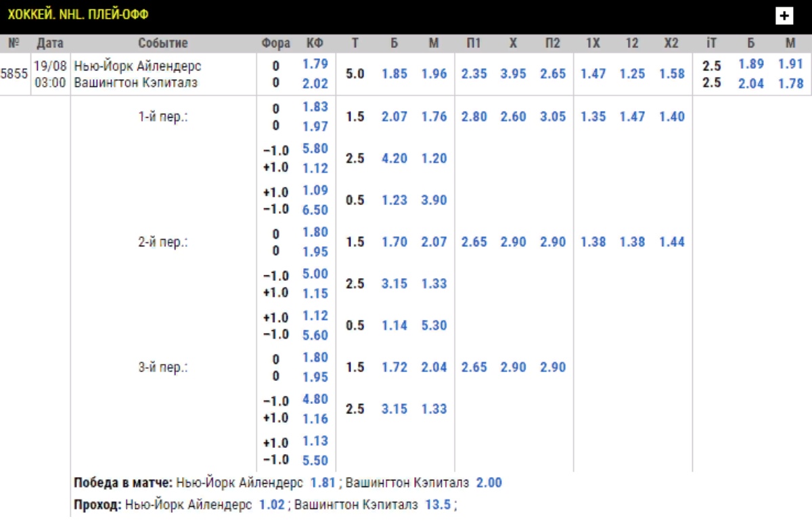Pick 1st period handicap odds 1.83
This screenshot has height=521, width=812.
(x=315, y=107)
